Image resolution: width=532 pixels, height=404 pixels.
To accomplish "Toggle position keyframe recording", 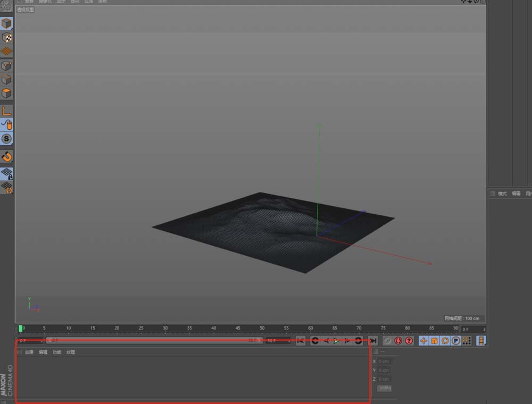I will coord(423,341).
